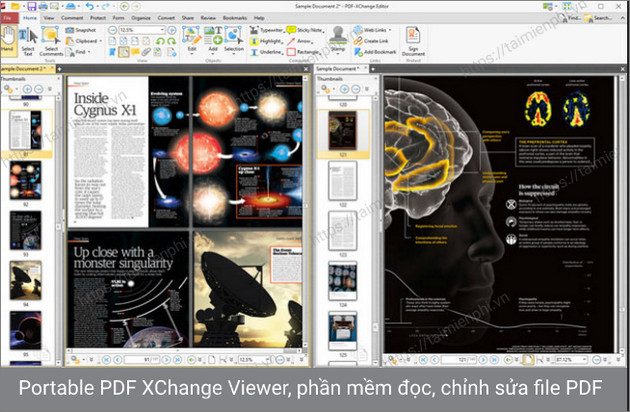Screen dimensions: 630x412
Task: Zoom in thumbnails in left Thumbnails pane
Action: tap(27, 89)
